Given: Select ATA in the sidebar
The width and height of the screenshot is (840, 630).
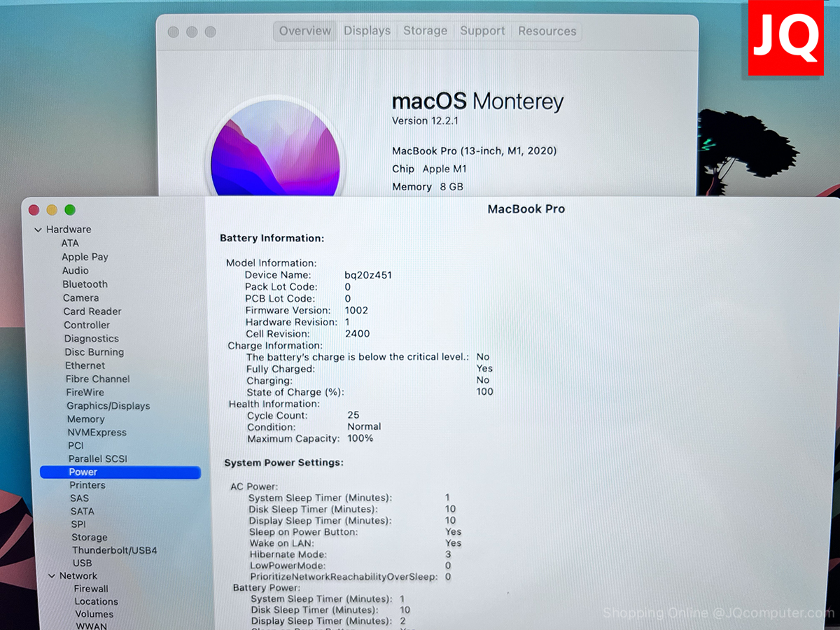Looking at the screenshot, I should click(x=70, y=243).
